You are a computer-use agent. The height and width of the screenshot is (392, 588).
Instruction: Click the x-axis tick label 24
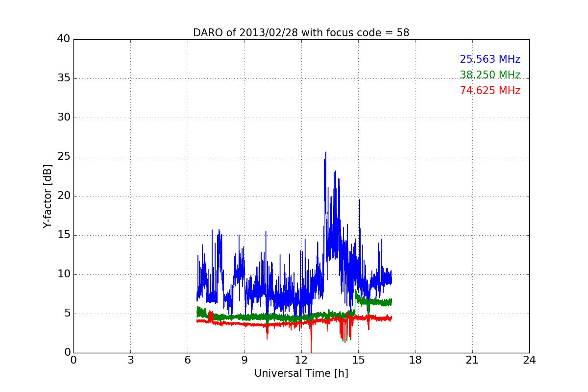pyautogui.click(x=529, y=360)
